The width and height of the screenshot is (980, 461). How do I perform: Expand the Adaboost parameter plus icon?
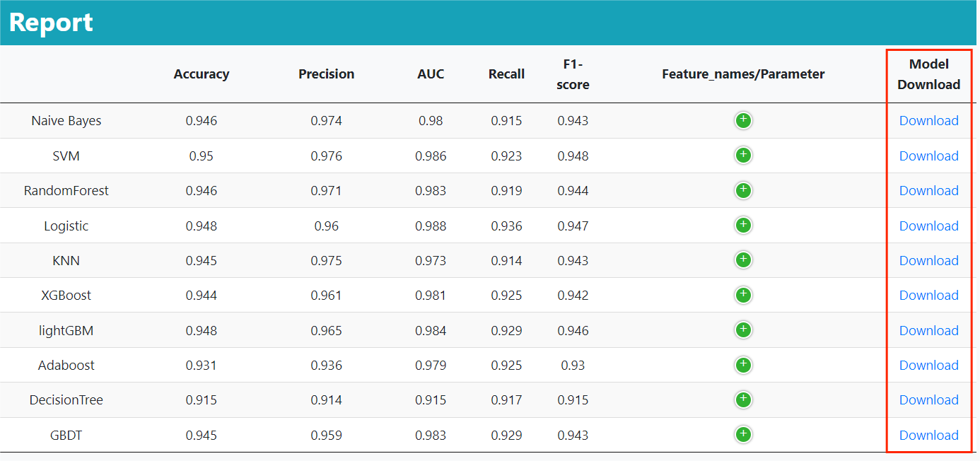click(x=742, y=365)
